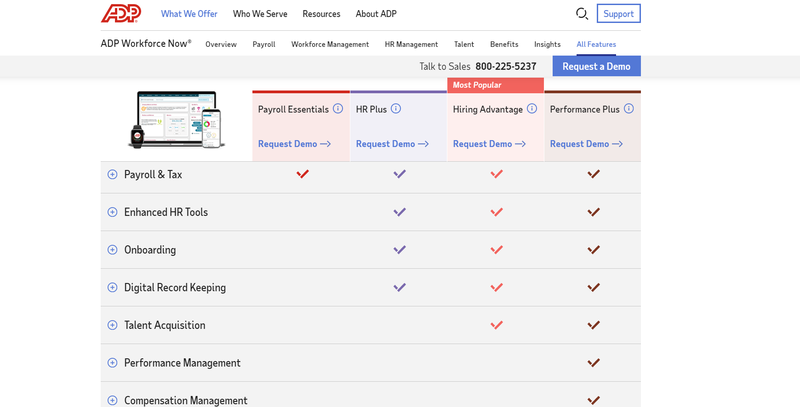
Task: Open the Who We Serve menu
Action: (260, 14)
